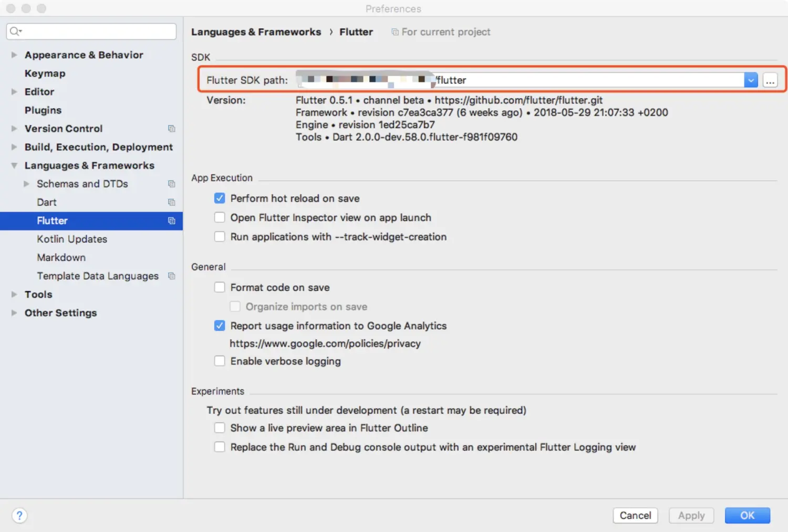The width and height of the screenshot is (788, 532).
Task: Click the Version Control label
Action: click(64, 129)
